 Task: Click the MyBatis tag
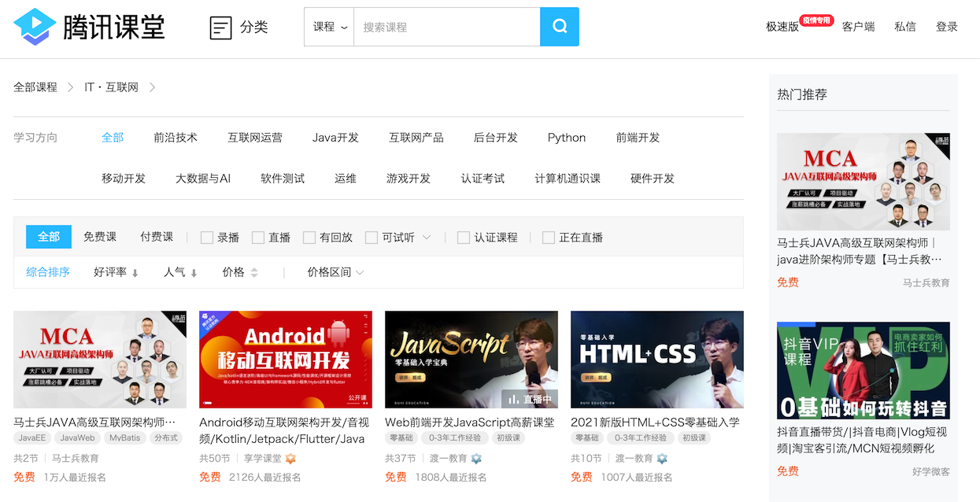[125, 438]
